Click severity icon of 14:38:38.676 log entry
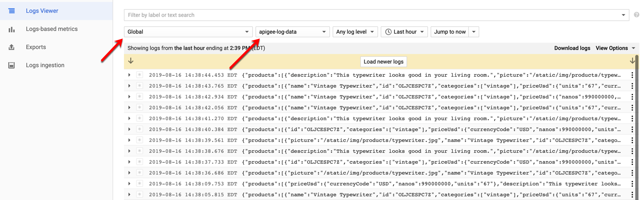Image resolution: width=644 pixels, height=200 pixels. (x=140, y=151)
